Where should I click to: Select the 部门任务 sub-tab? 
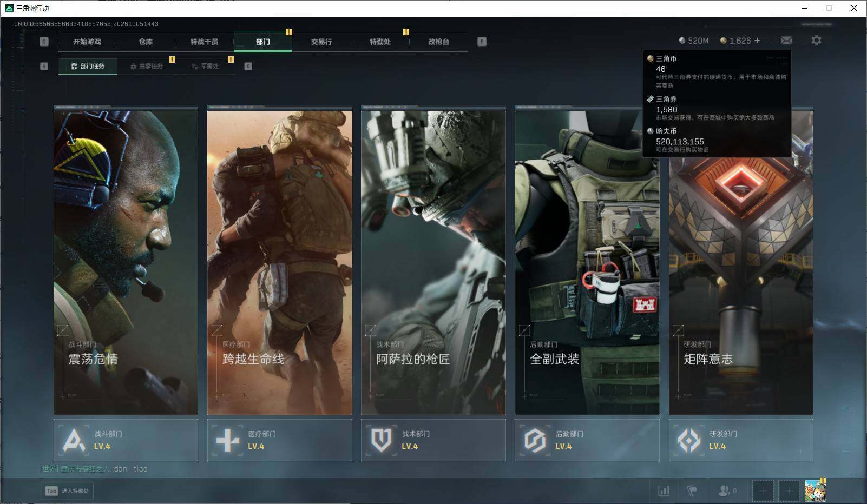point(88,66)
